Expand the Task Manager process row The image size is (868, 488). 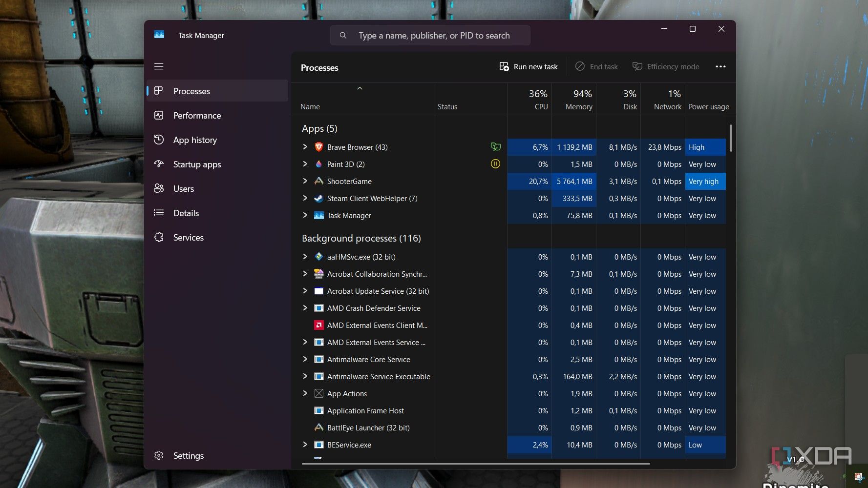[305, 215]
